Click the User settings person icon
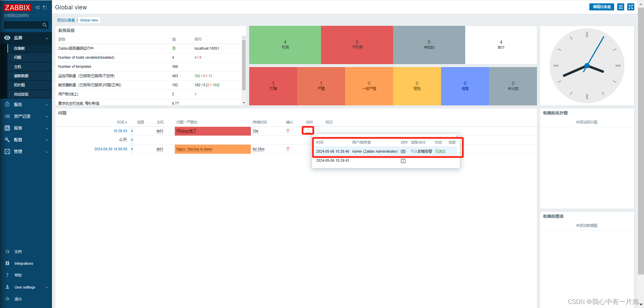 pos(7,287)
